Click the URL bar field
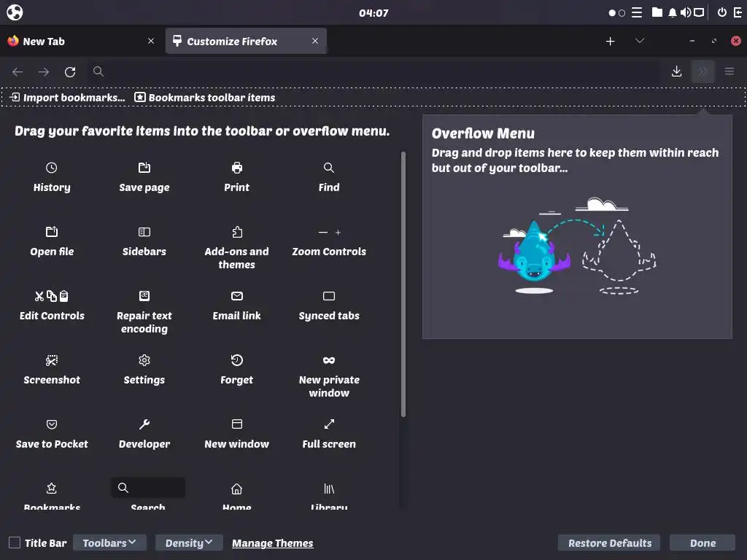Screen dimensions: 747x560 [x=374, y=72]
